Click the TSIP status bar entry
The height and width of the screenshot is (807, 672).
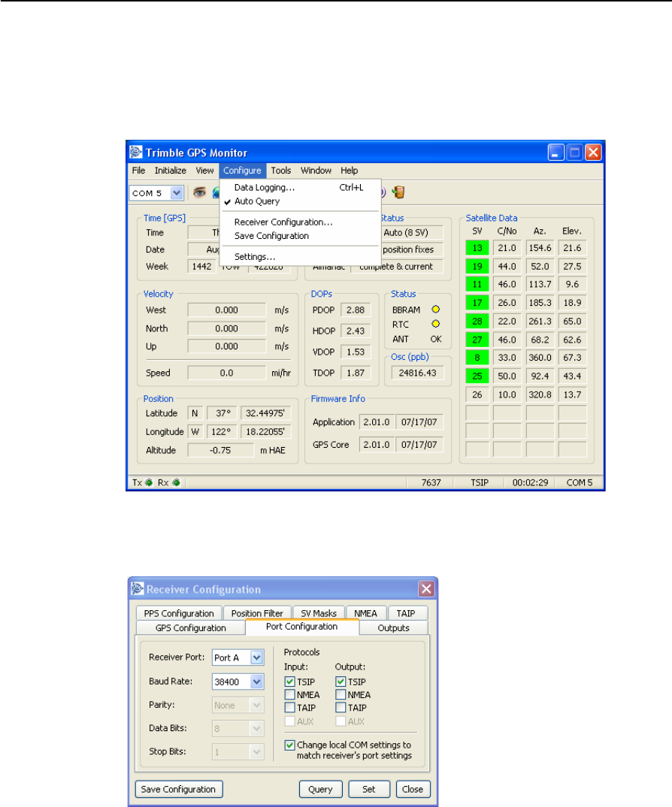coord(480,482)
